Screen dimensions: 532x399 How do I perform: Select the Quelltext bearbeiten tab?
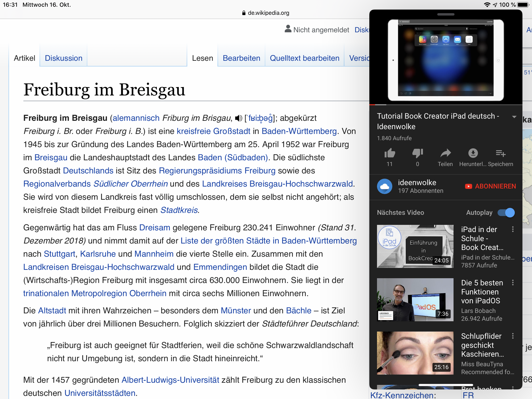coord(305,58)
